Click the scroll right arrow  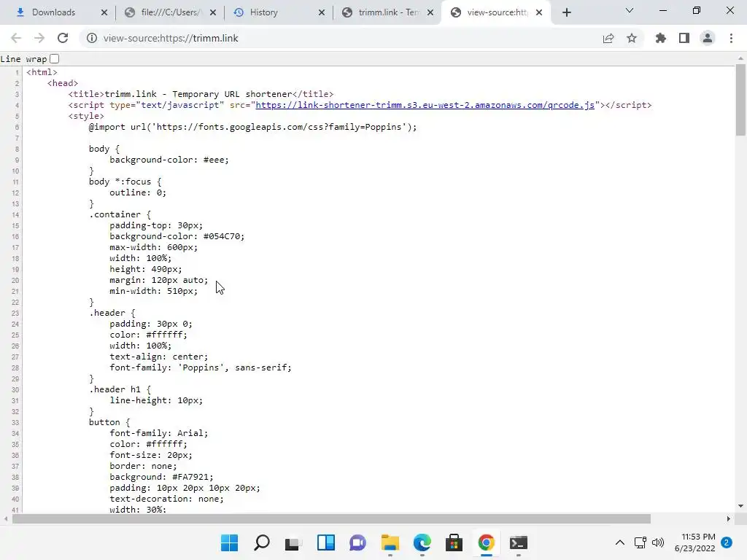point(729,518)
